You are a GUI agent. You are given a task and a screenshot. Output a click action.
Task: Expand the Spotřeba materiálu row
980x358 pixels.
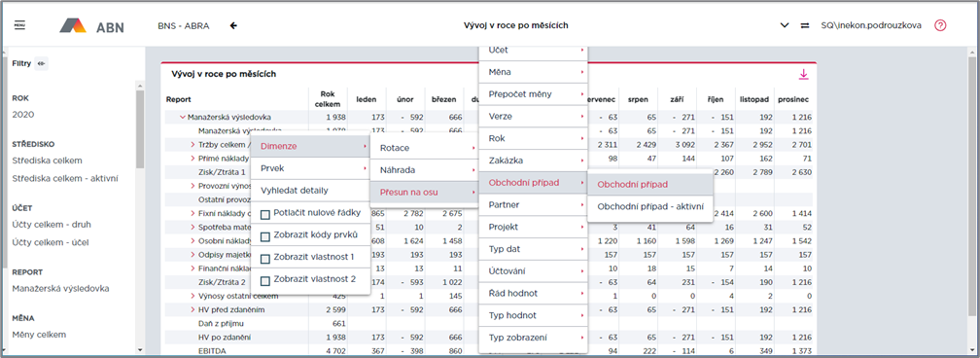point(193,228)
